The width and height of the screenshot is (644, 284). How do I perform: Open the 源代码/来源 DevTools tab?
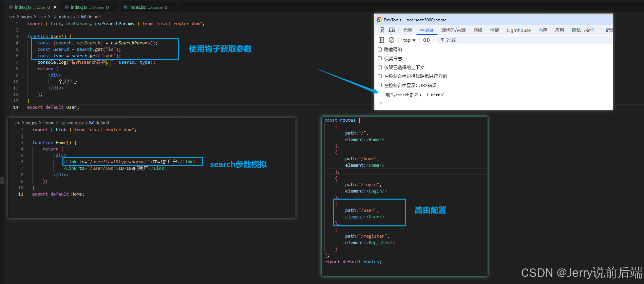[x=453, y=30]
